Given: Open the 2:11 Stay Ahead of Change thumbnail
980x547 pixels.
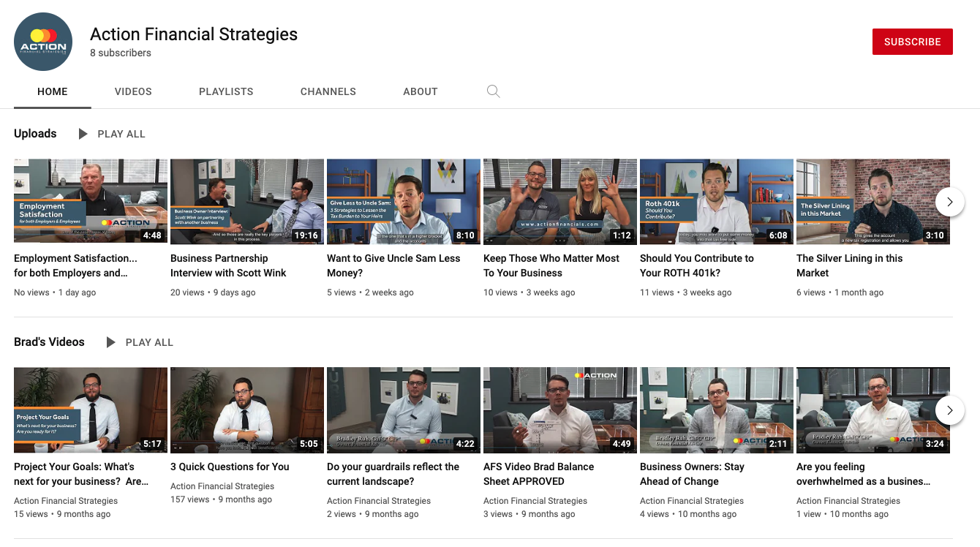Looking at the screenshot, I should coord(717,410).
